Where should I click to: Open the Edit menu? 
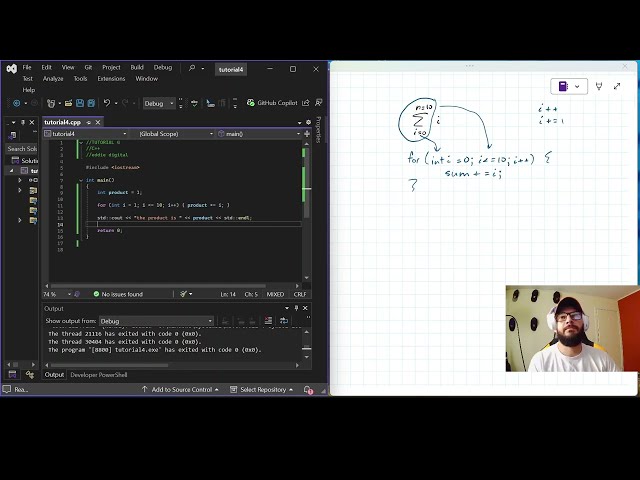click(x=47, y=67)
